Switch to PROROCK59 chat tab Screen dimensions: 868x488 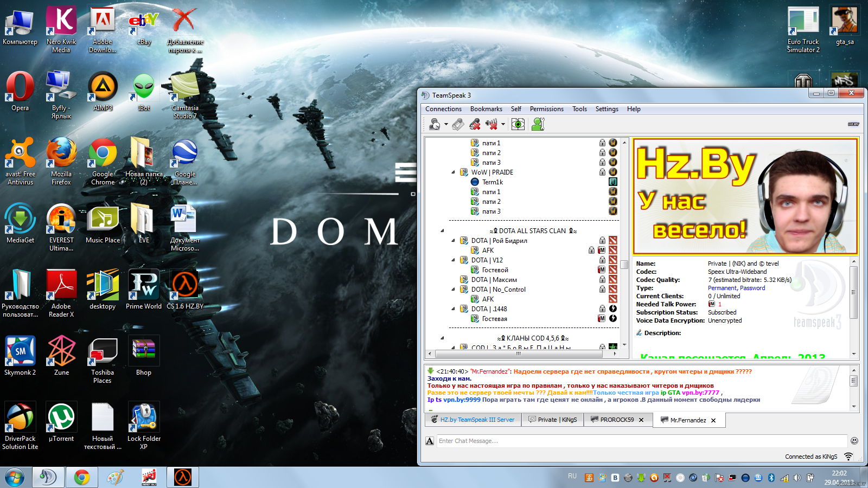(x=617, y=420)
